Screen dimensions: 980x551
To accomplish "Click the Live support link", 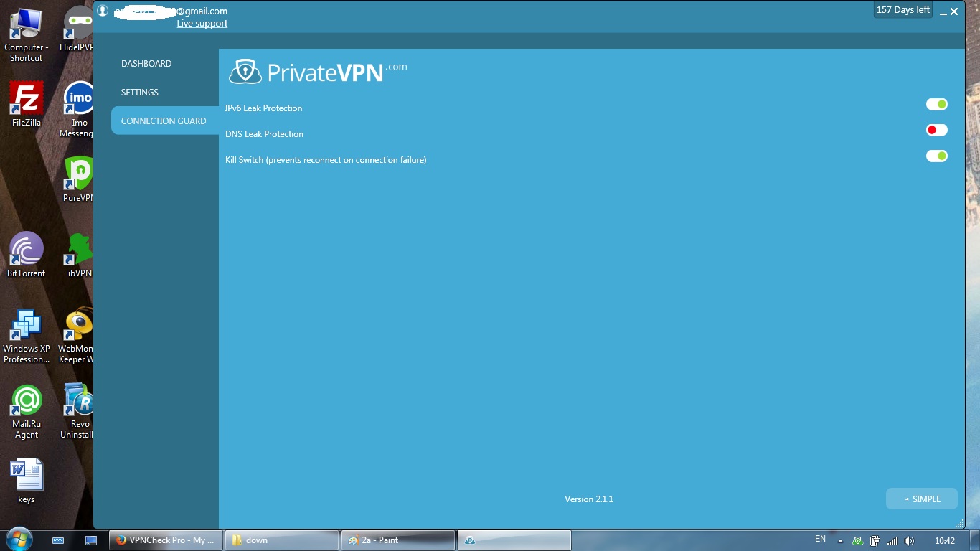I will pyautogui.click(x=202, y=24).
